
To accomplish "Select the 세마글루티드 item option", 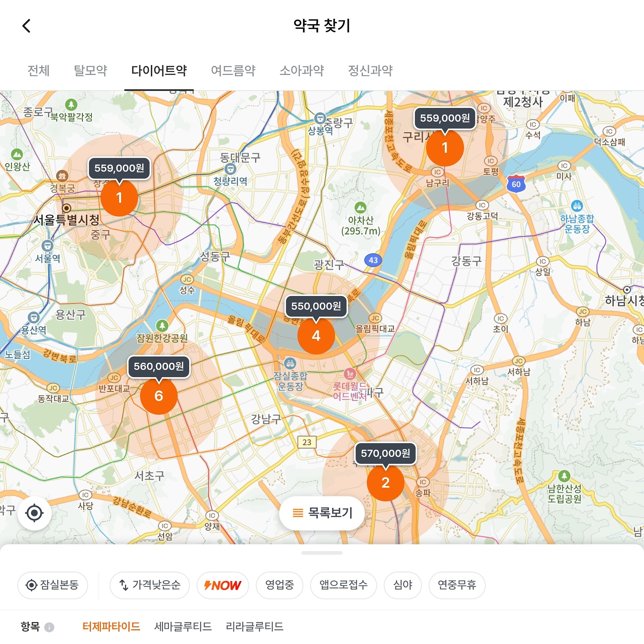I will coord(183,627).
